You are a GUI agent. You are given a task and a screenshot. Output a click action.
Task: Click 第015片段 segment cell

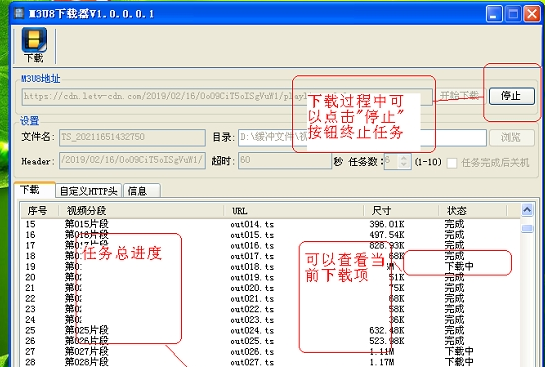87,224
